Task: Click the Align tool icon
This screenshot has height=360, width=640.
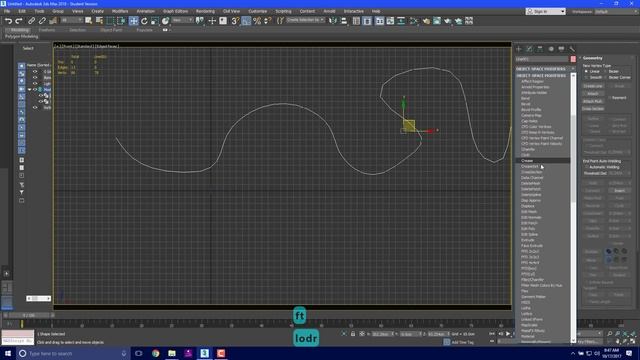Action: click(344, 21)
